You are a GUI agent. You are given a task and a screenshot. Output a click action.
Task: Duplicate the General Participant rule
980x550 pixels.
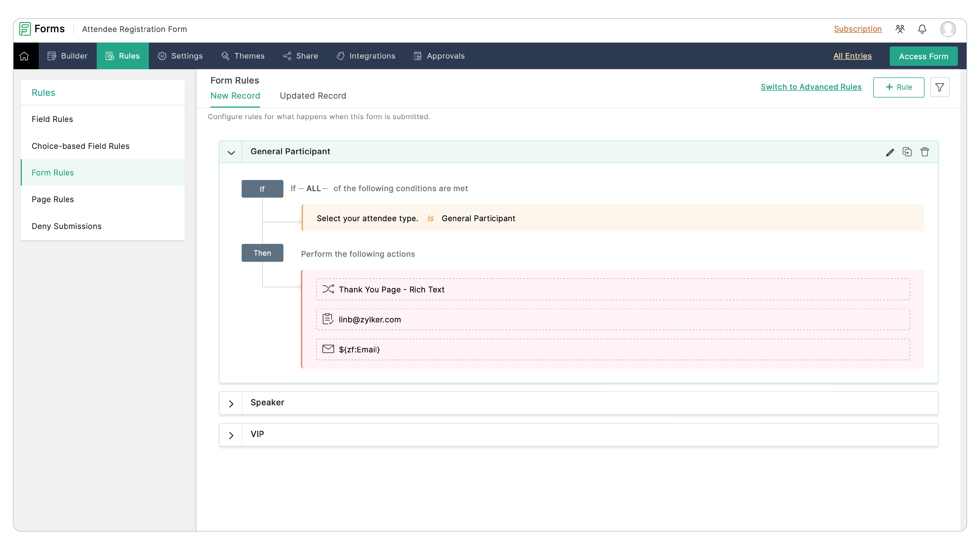click(x=907, y=152)
